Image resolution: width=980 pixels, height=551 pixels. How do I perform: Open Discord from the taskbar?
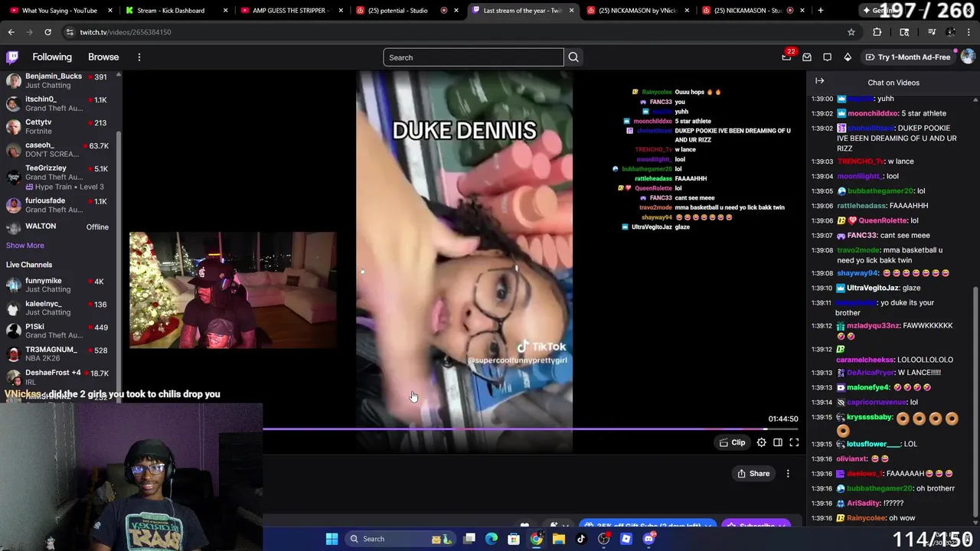coord(649,539)
